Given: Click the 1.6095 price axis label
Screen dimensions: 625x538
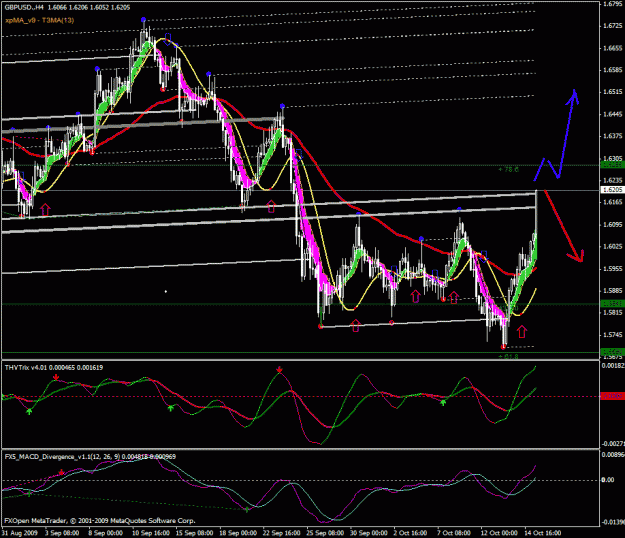Looking at the screenshot, I should tap(613, 224).
